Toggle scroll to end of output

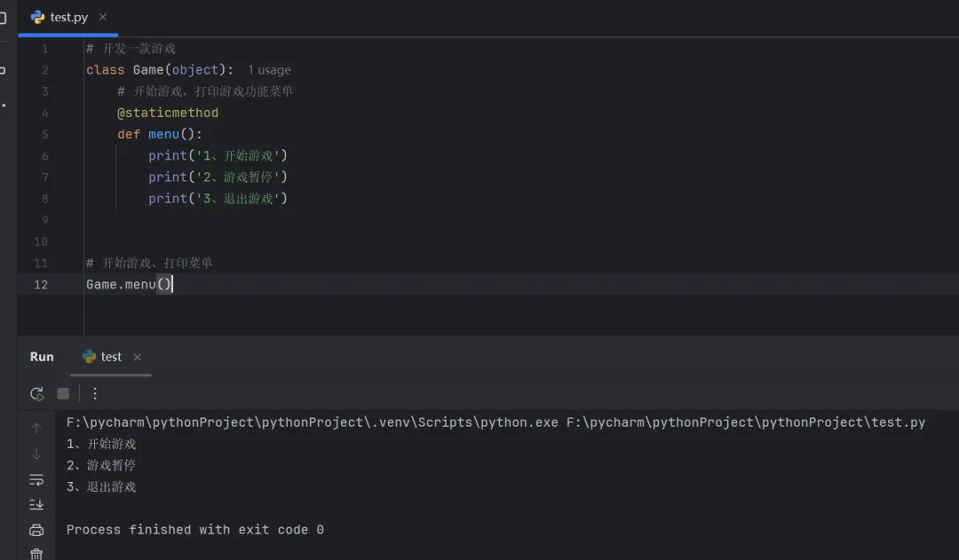pyautogui.click(x=36, y=504)
